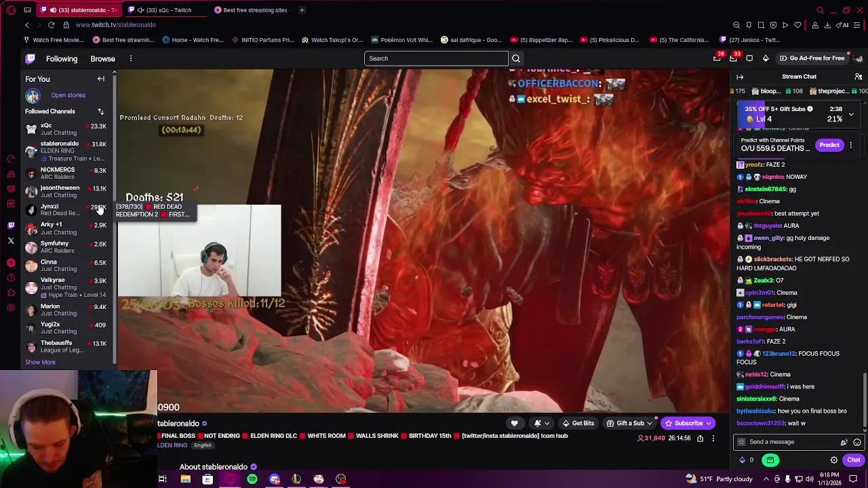Click the browser address bar URL

116,25
